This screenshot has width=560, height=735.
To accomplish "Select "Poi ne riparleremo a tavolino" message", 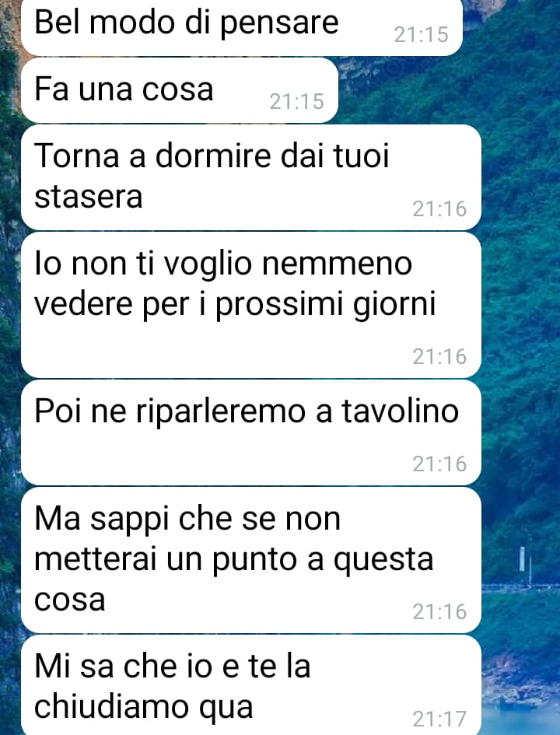I will (x=251, y=432).
